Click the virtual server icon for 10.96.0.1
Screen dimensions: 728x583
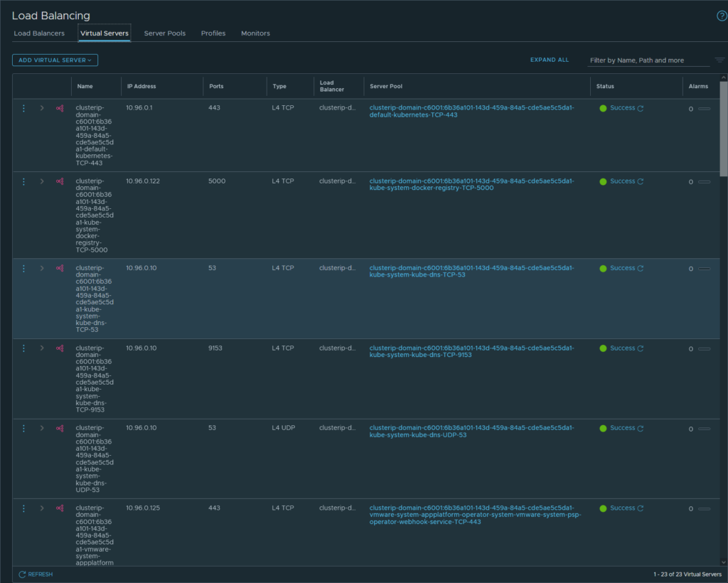pos(60,108)
